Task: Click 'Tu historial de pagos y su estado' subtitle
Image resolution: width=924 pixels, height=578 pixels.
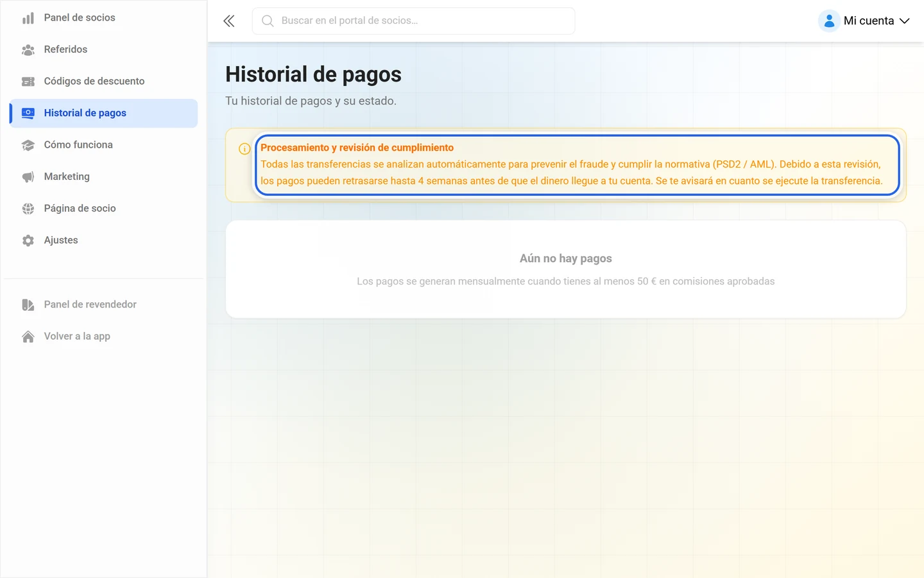Action: tap(311, 101)
